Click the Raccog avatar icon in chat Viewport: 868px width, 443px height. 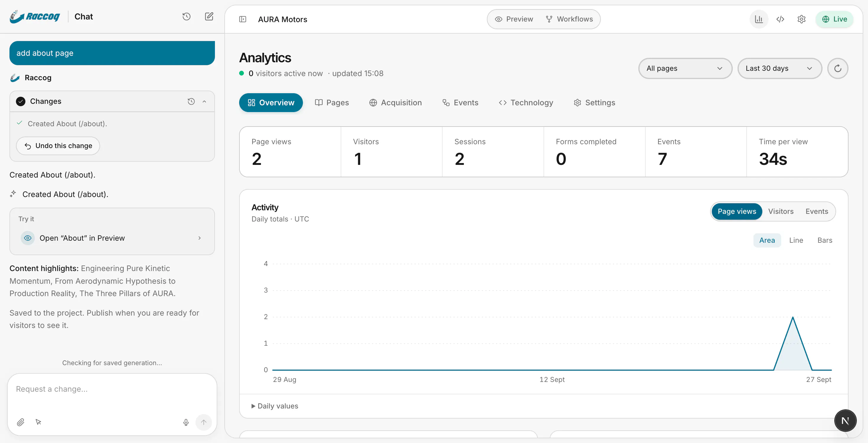[x=15, y=78]
